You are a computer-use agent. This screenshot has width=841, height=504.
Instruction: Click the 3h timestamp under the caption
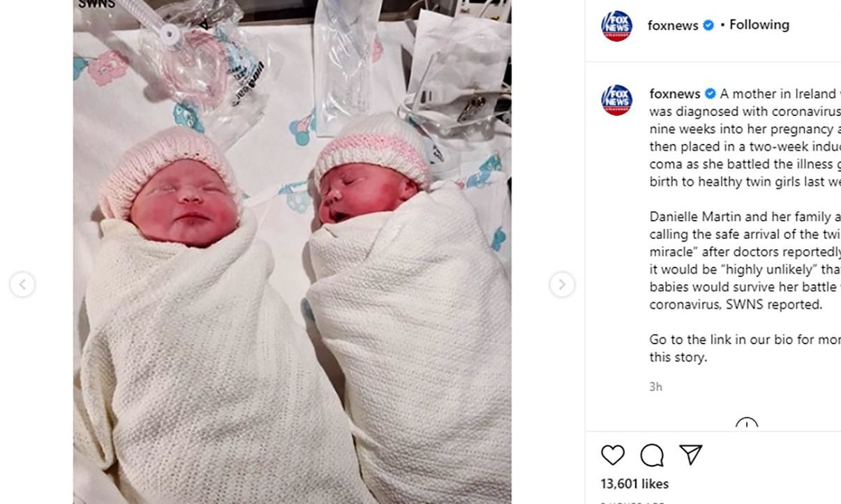(655, 387)
